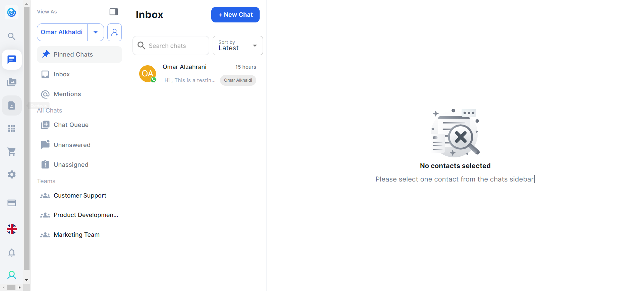
Task: Click the search icon in left rail
Action: (12, 36)
